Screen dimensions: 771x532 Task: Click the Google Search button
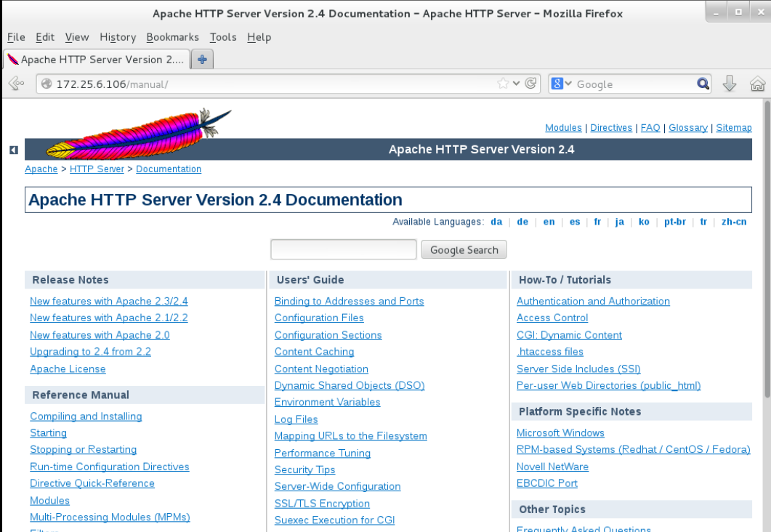pos(464,250)
